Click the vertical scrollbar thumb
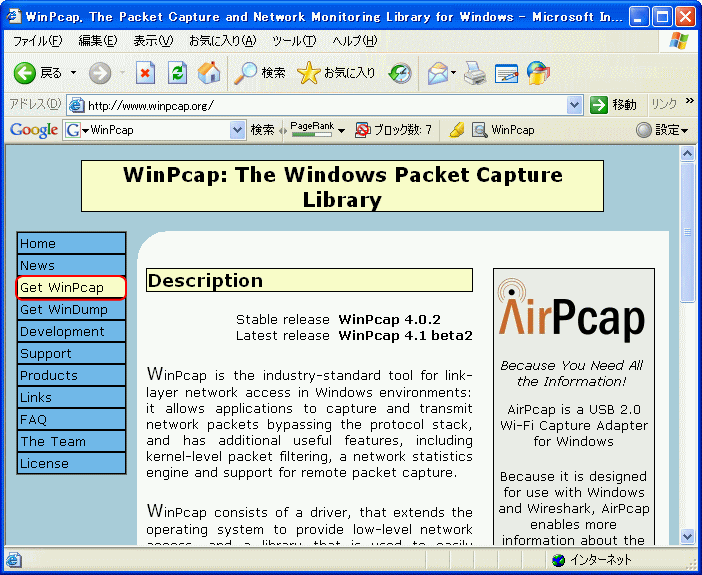702x575 pixels. point(687,233)
